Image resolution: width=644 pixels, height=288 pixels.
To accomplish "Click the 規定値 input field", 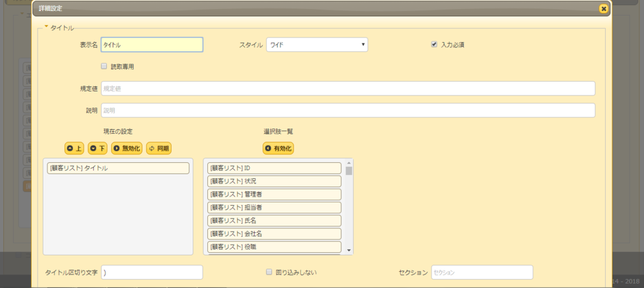I will (x=348, y=88).
